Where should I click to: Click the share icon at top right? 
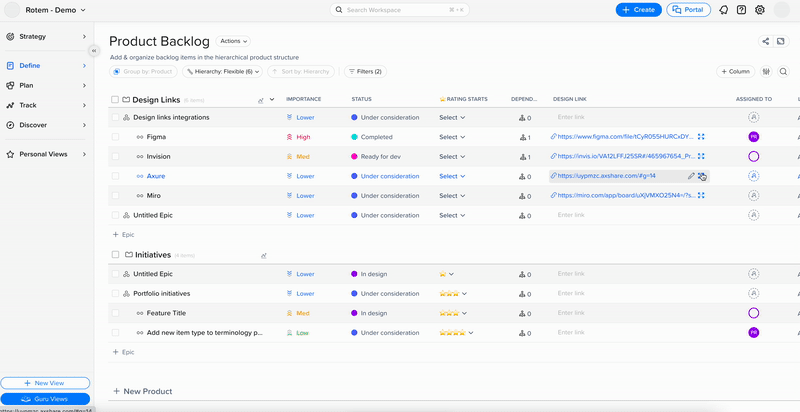pyautogui.click(x=766, y=41)
